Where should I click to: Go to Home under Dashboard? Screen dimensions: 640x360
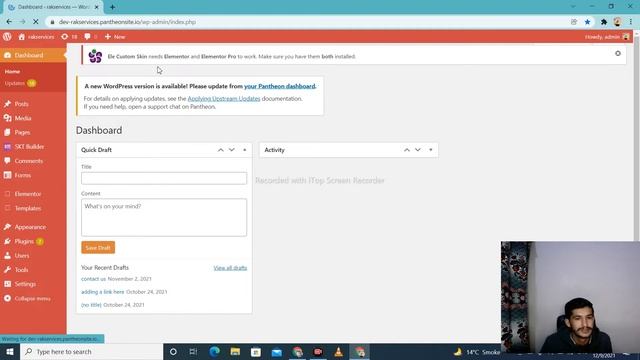(x=12, y=71)
